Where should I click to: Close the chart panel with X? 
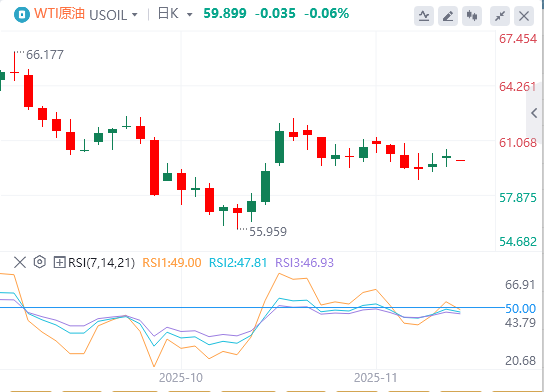tap(524, 16)
